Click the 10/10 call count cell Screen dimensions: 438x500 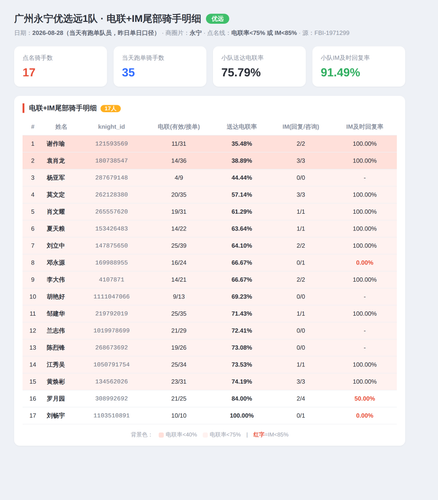coord(179,416)
